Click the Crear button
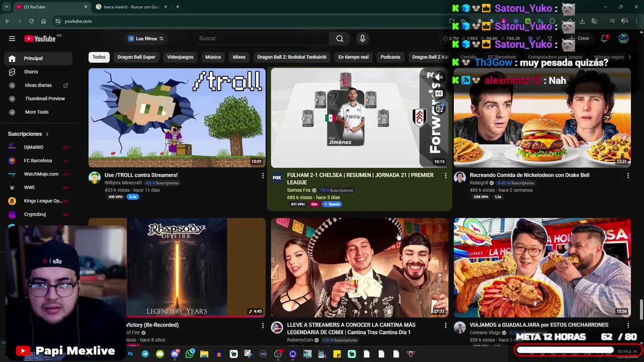The image size is (644, 362). 579,39
